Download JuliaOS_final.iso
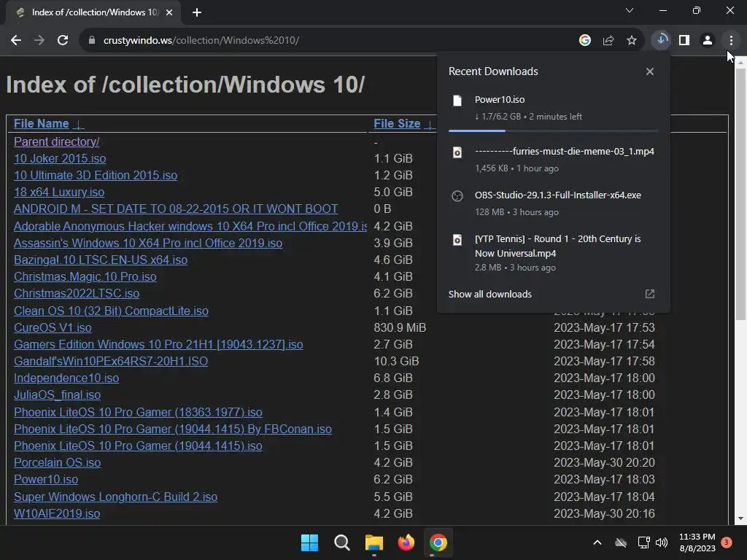The height and width of the screenshot is (560, 747). pyautogui.click(x=57, y=394)
